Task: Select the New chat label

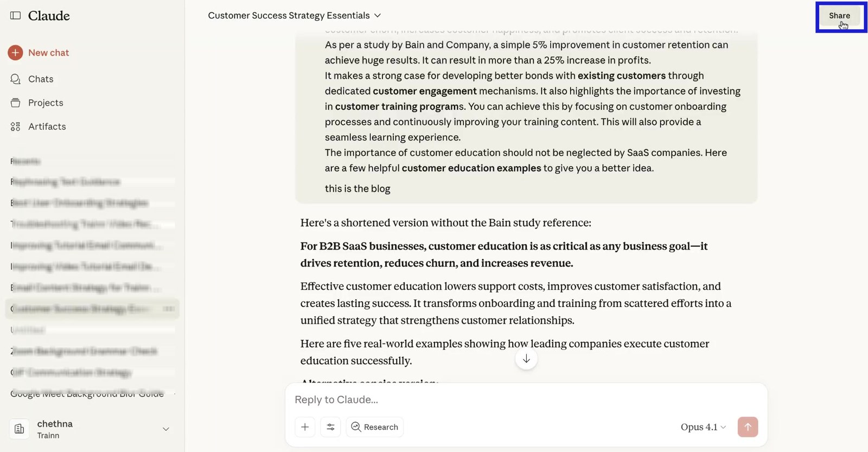Action: [x=48, y=53]
